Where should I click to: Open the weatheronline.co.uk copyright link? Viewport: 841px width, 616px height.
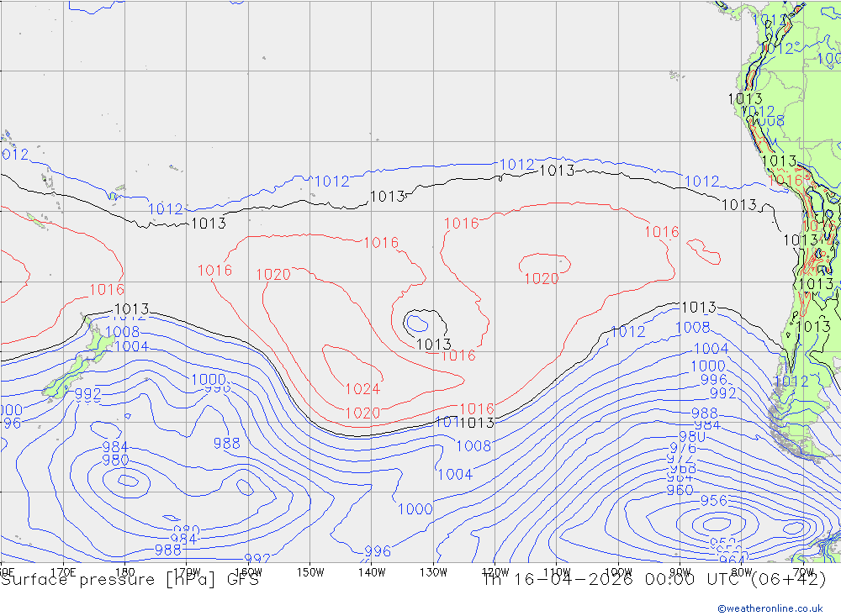tap(770, 608)
